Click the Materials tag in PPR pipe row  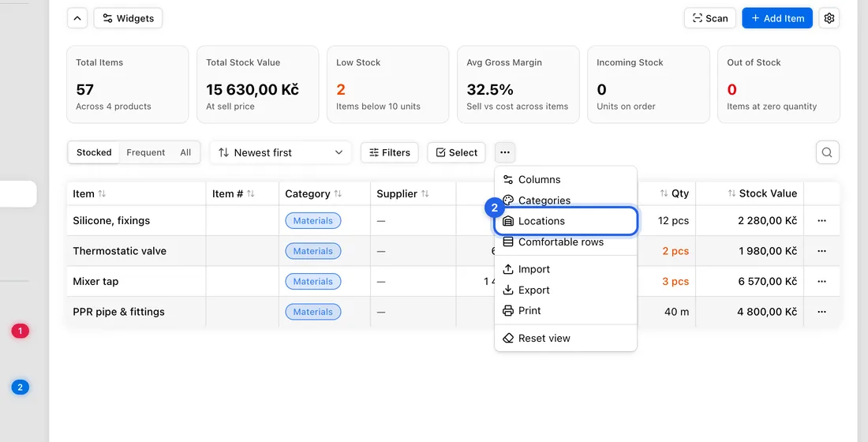pyautogui.click(x=313, y=312)
